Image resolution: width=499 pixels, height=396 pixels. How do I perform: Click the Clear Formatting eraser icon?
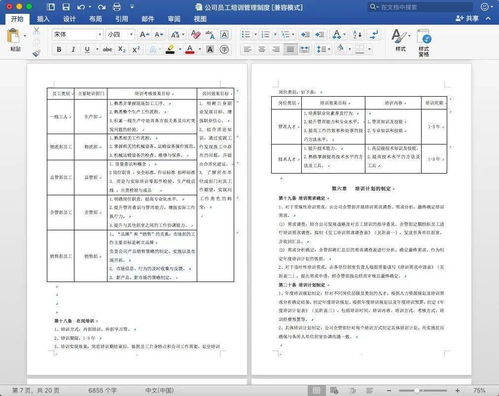click(196, 34)
